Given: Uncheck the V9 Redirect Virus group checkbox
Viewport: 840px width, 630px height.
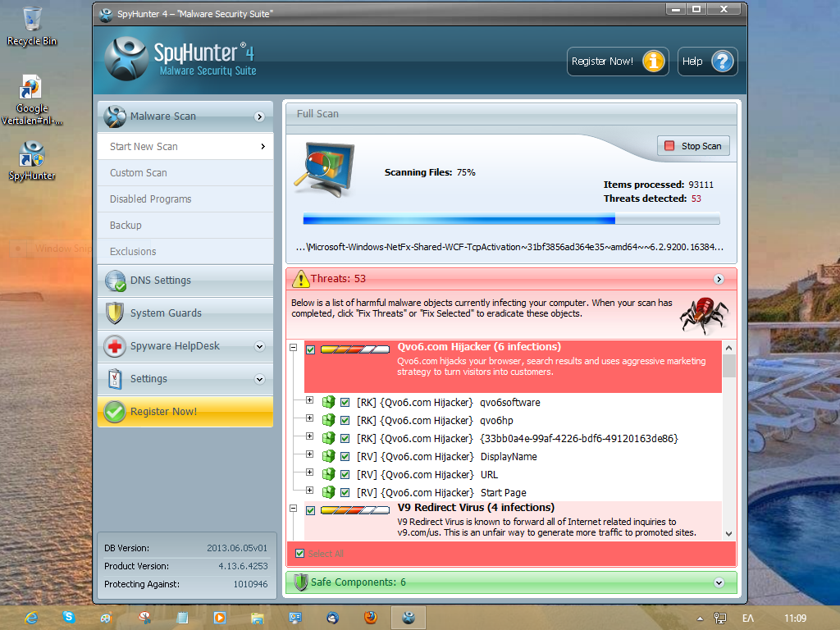Looking at the screenshot, I should pyautogui.click(x=311, y=510).
